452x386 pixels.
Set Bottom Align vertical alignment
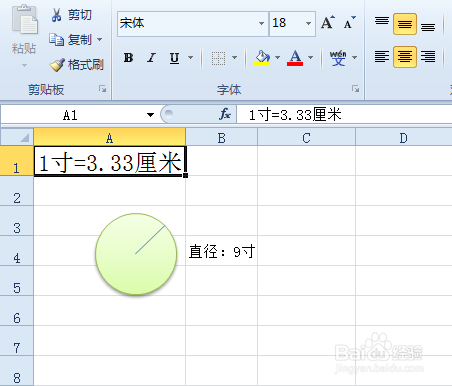click(428, 27)
